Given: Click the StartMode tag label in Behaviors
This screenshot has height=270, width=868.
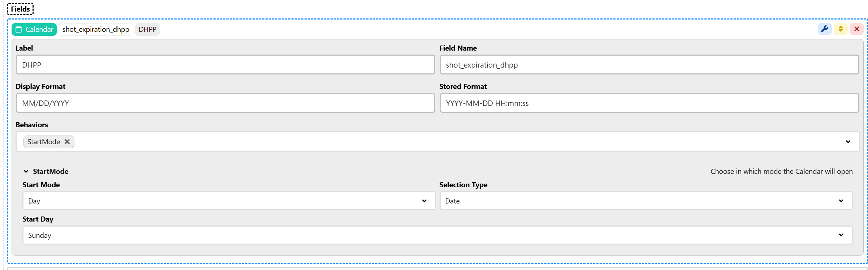Looking at the screenshot, I should click(x=44, y=142).
